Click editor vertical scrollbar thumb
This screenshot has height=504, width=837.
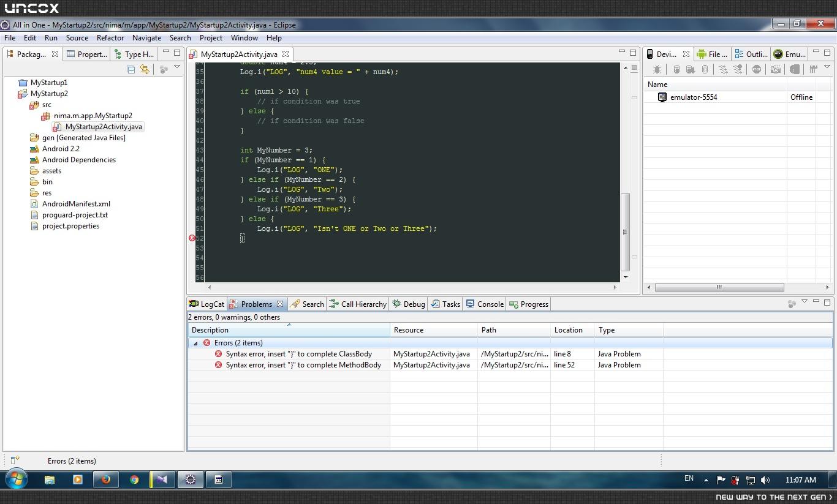pos(626,231)
